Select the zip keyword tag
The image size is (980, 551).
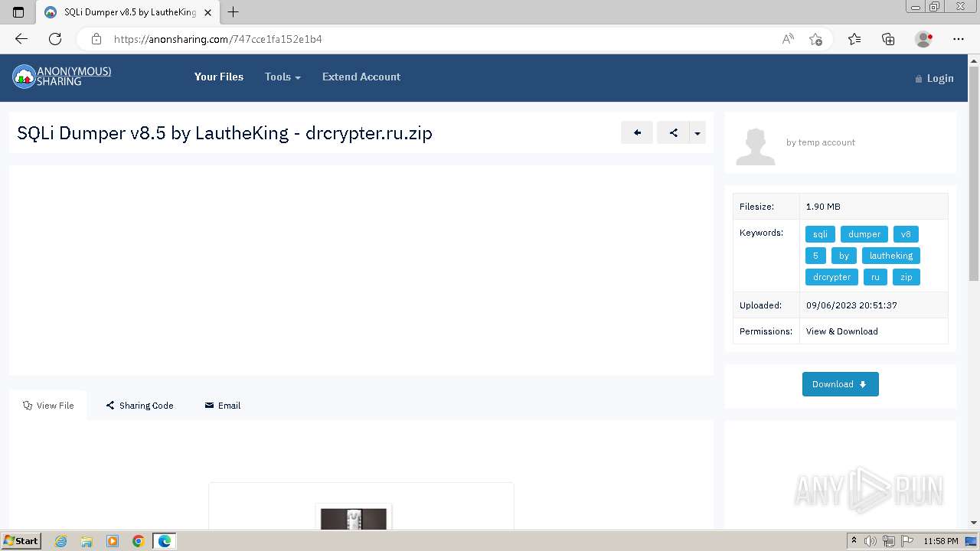(x=906, y=277)
